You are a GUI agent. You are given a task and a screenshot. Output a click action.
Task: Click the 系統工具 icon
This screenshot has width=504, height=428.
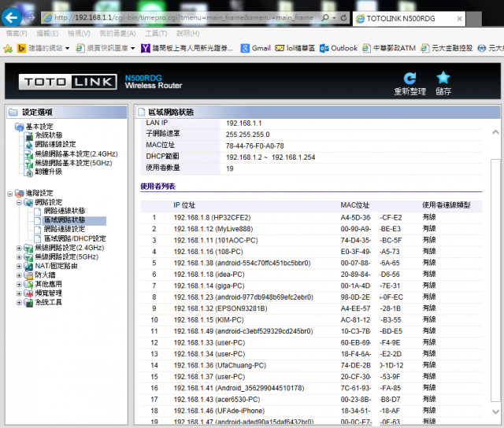28,302
